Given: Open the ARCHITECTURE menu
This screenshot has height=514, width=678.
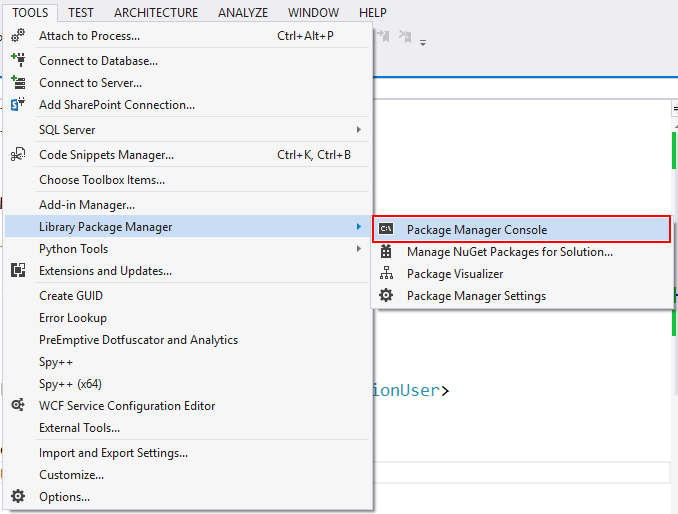Looking at the screenshot, I should 156,13.
